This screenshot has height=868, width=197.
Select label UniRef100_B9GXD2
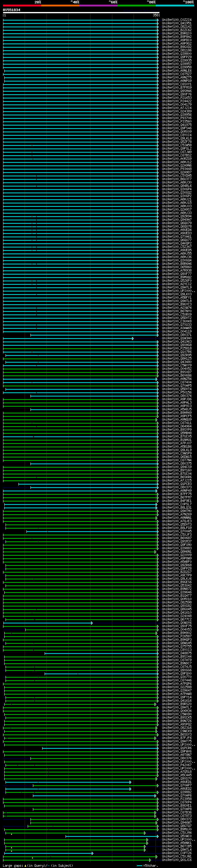[x=177, y=47]
